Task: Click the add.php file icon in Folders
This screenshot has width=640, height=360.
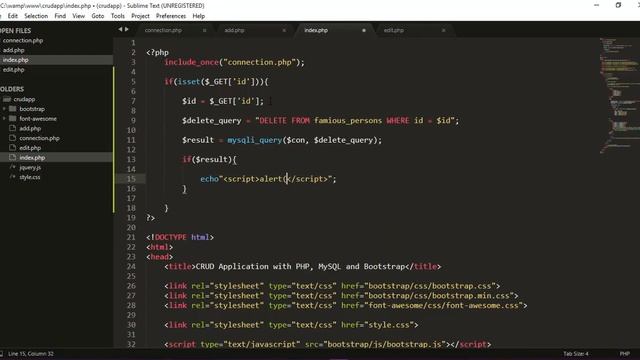Action: (13, 128)
